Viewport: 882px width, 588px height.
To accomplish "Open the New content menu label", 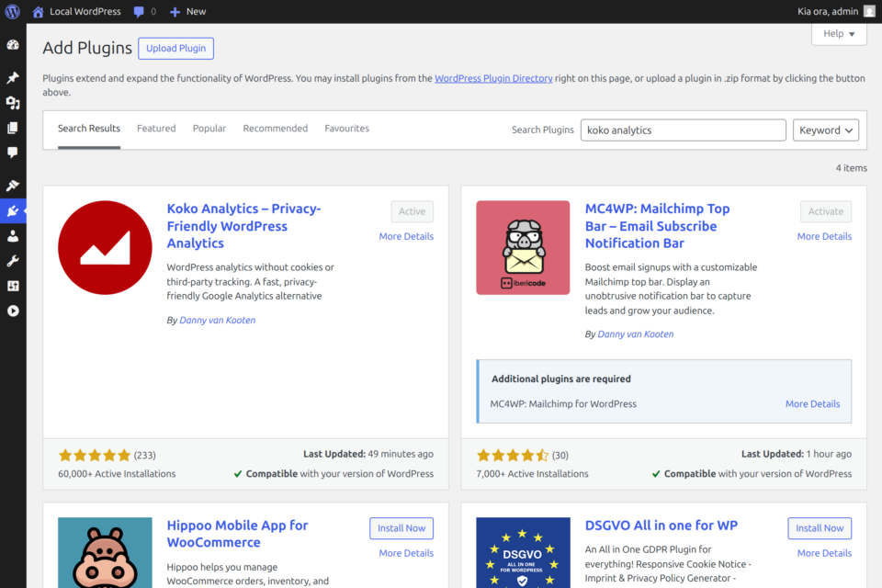I will pyautogui.click(x=197, y=11).
